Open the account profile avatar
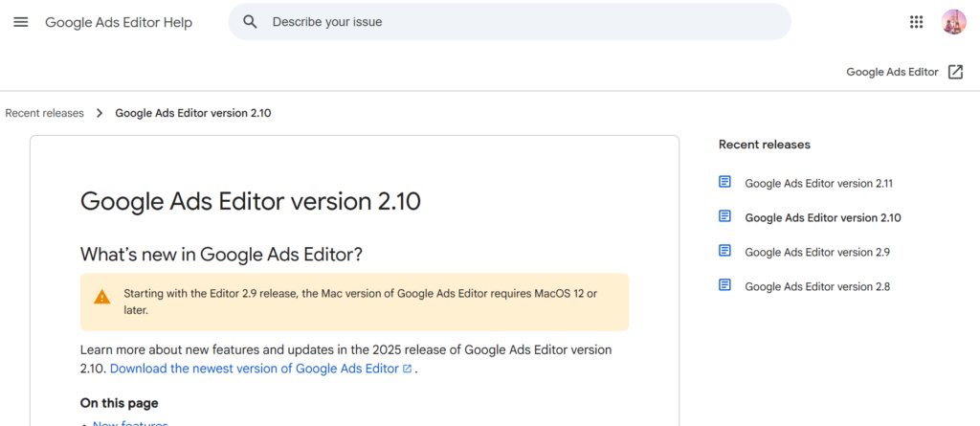This screenshot has height=426, width=980. pos(954,22)
